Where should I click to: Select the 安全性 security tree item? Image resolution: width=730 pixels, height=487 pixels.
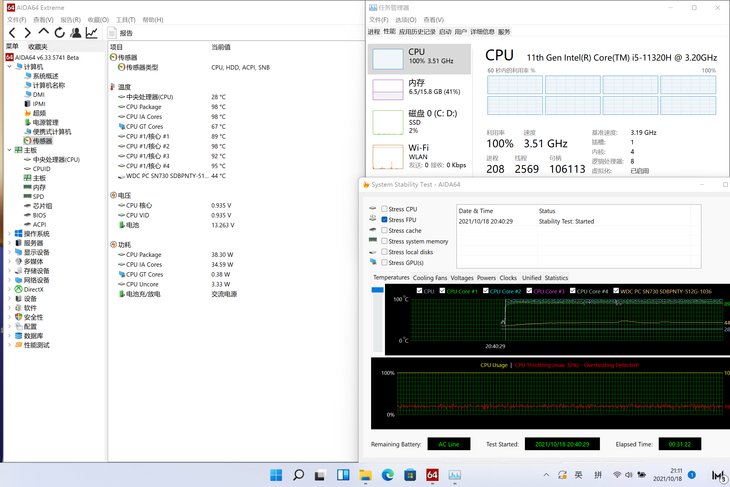pyautogui.click(x=34, y=317)
